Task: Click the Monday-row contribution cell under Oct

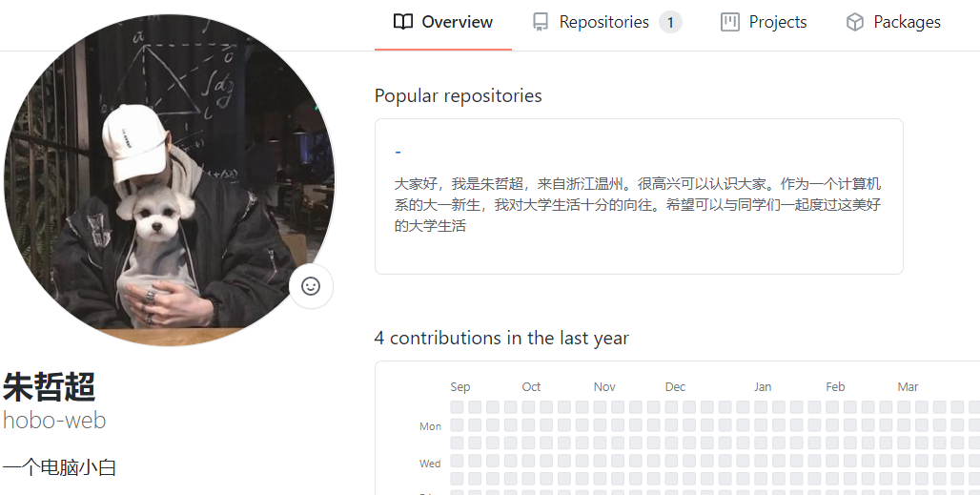Action: point(528,425)
